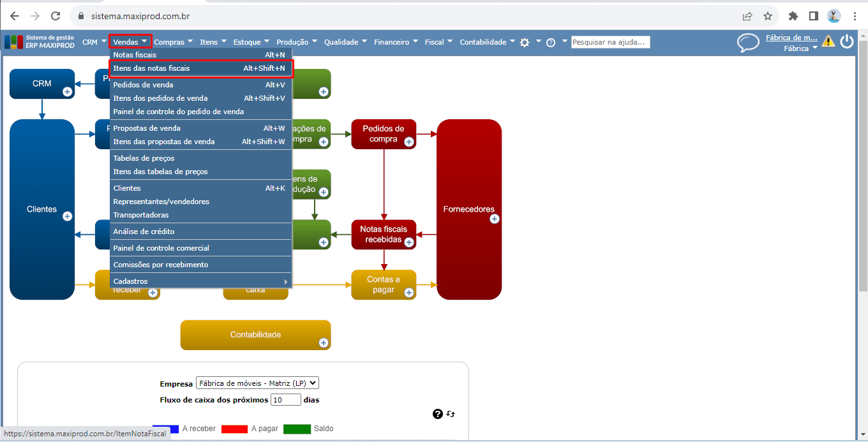
Task: Select Notas fiscais menu item
Action: 200,55
